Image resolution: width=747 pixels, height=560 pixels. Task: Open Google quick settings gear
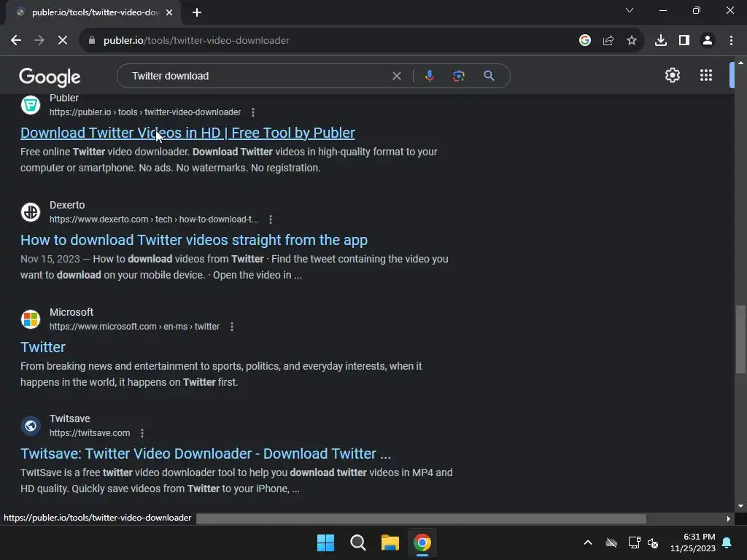click(672, 75)
